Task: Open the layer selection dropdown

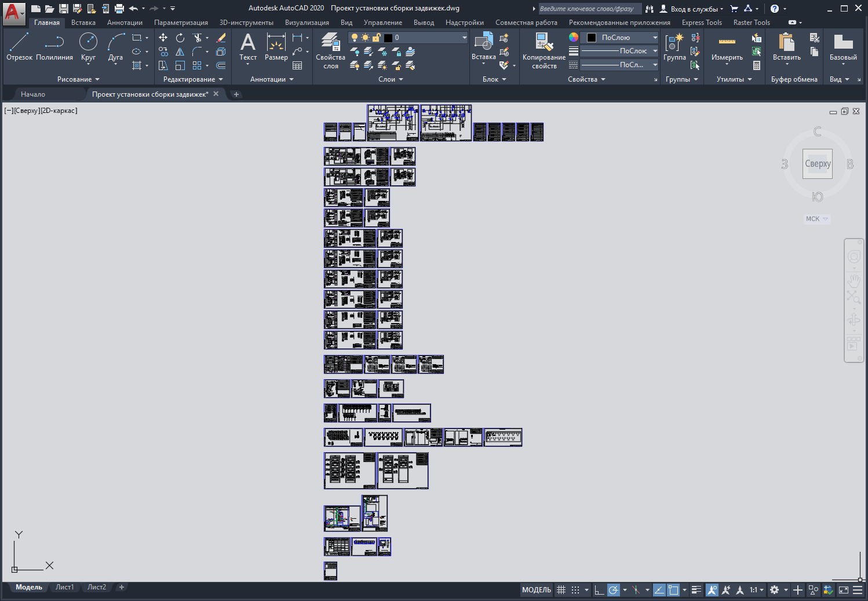Action: pyautogui.click(x=408, y=38)
